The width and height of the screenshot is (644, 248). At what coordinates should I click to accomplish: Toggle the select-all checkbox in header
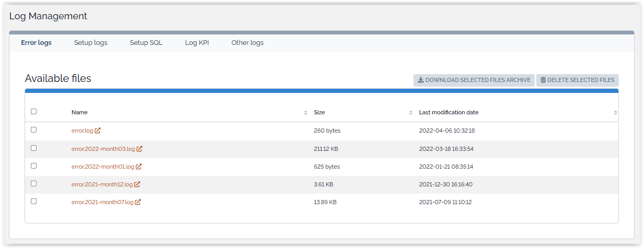pyautogui.click(x=34, y=111)
